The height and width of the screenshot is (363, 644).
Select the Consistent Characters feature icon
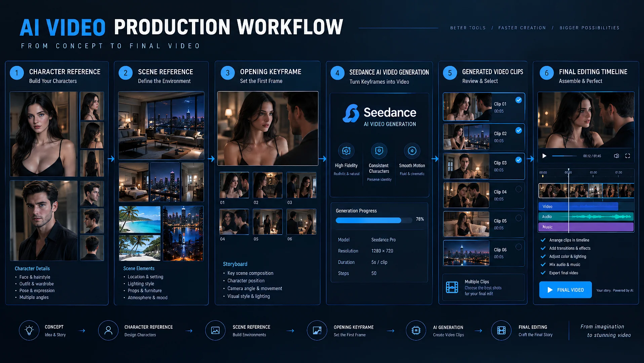tap(379, 151)
